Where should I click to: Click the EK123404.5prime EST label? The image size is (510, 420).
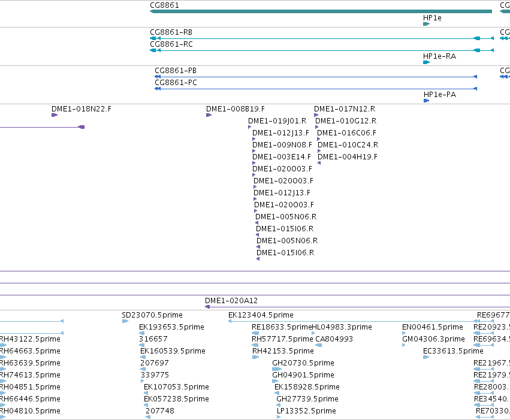pyautogui.click(x=261, y=315)
